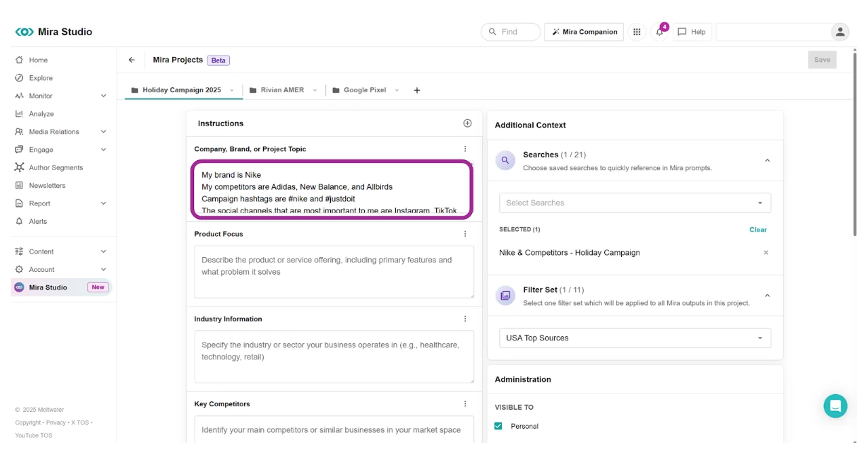868x468 pixels.
Task: Open the Alerts bell in sidebar
Action: 19,221
